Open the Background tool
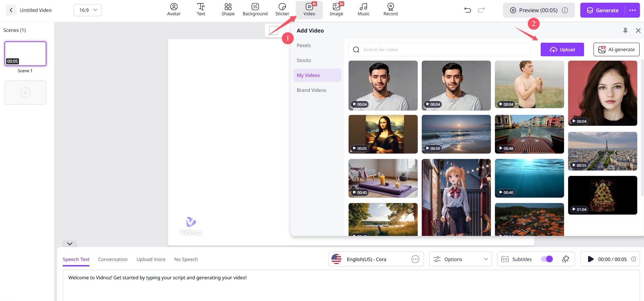Screen dimensions: 644x301 pyautogui.click(x=255, y=10)
